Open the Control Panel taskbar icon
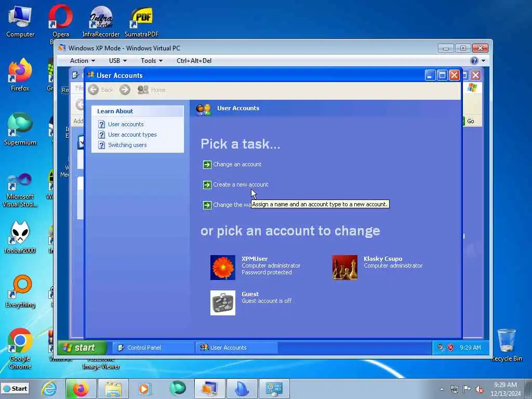Screen dimensions: 532x399 (x=274, y=389)
